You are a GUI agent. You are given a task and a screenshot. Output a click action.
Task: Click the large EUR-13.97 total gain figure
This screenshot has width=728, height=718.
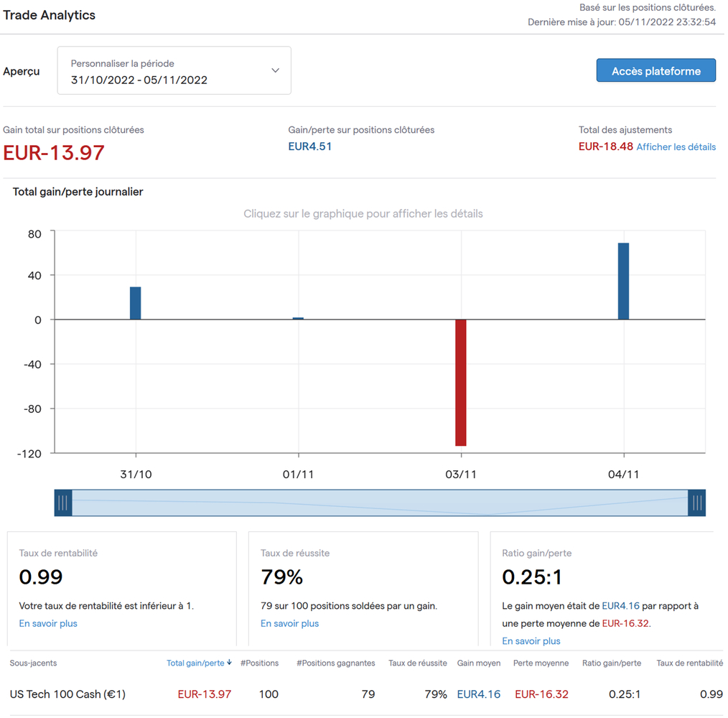pos(53,153)
